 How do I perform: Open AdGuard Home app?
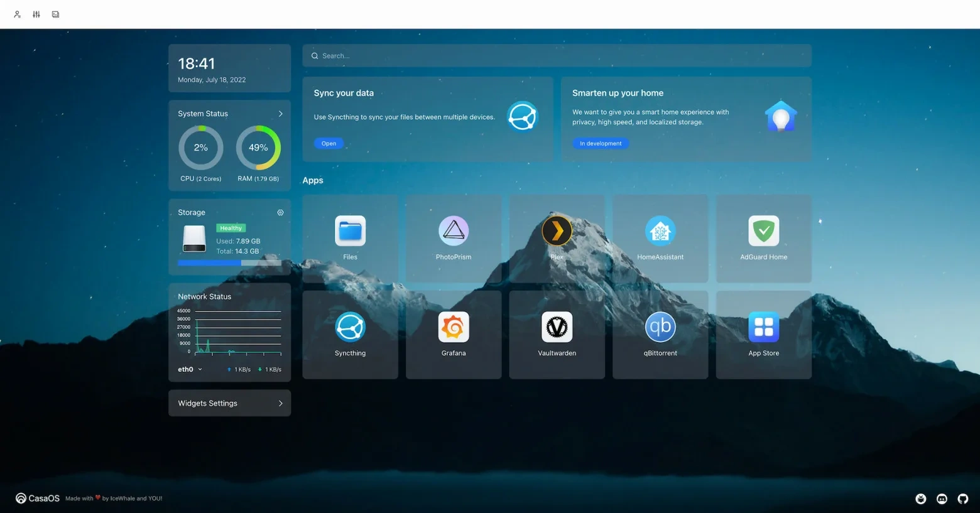(x=763, y=232)
